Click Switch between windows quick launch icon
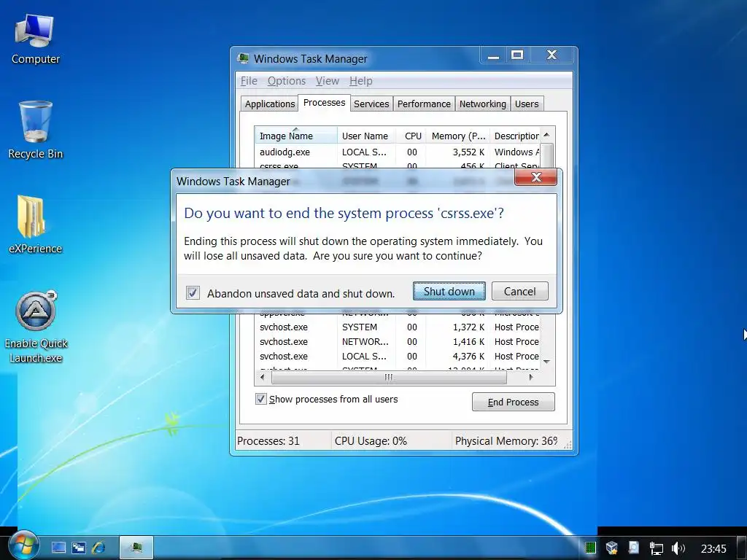Image resolution: width=747 pixels, height=560 pixels. (78, 548)
